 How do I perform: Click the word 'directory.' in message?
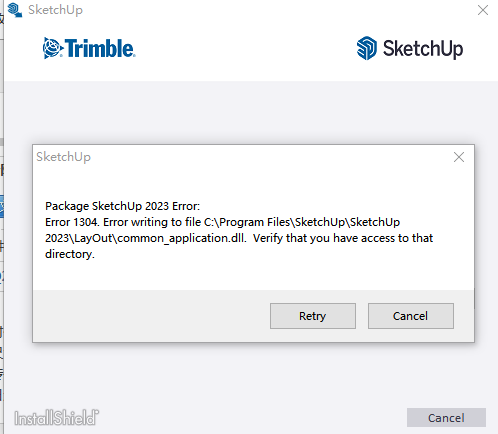(x=70, y=254)
